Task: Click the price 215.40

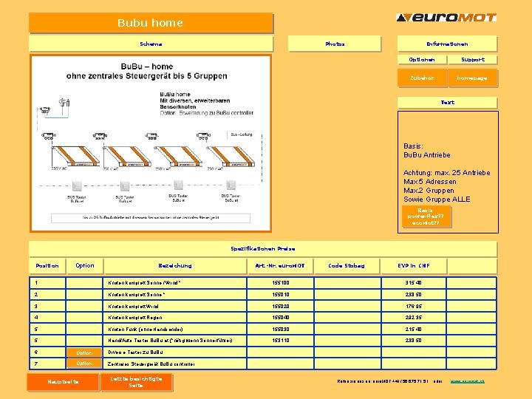Action: coord(413,329)
